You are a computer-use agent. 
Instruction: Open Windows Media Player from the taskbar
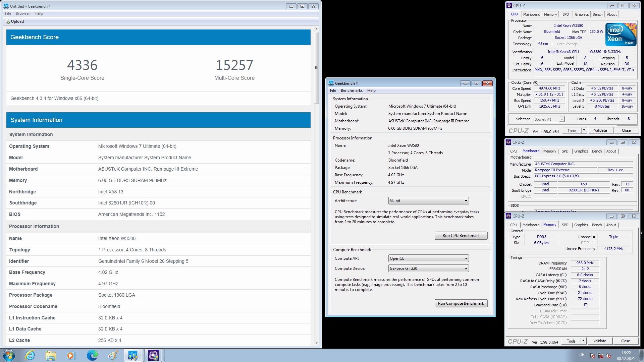tap(71, 355)
